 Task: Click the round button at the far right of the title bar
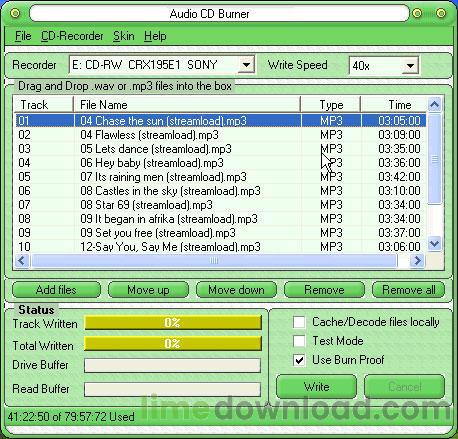[x=441, y=14]
